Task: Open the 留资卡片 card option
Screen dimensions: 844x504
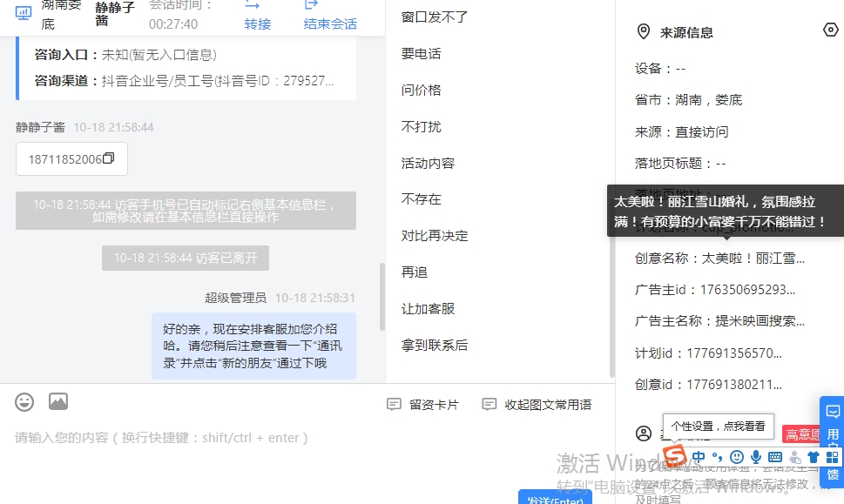Action: pos(423,405)
